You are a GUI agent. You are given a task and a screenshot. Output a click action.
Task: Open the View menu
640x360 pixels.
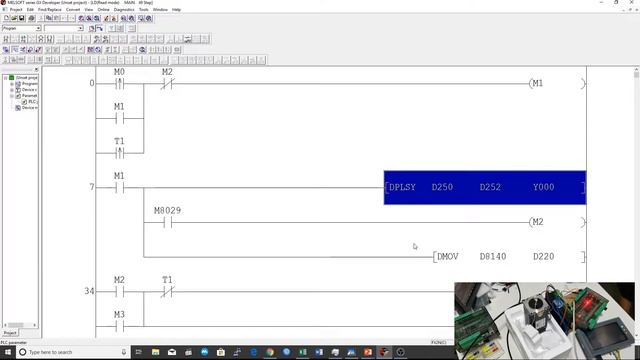[x=89, y=9]
